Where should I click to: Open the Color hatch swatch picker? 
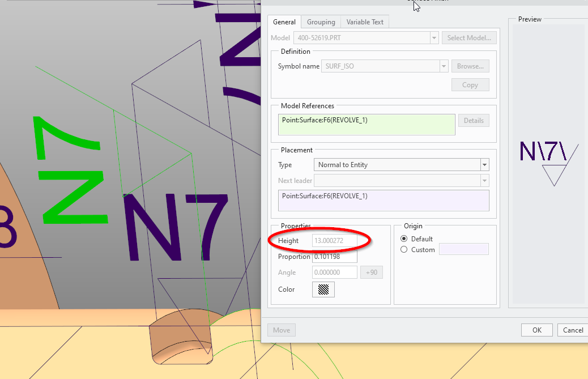tap(323, 289)
